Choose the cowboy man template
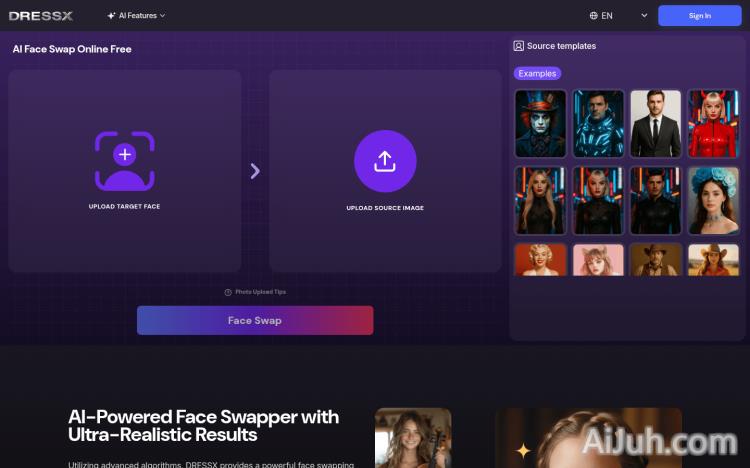 656,260
